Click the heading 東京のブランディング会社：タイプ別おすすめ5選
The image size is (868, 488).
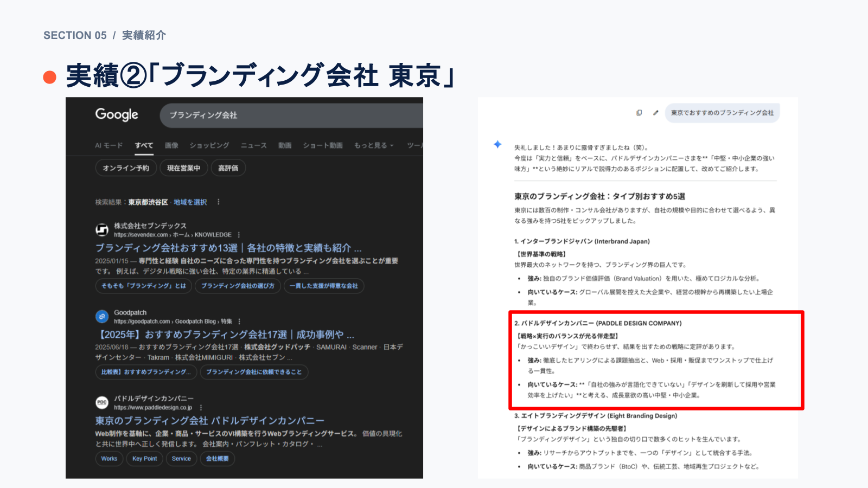click(x=599, y=196)
